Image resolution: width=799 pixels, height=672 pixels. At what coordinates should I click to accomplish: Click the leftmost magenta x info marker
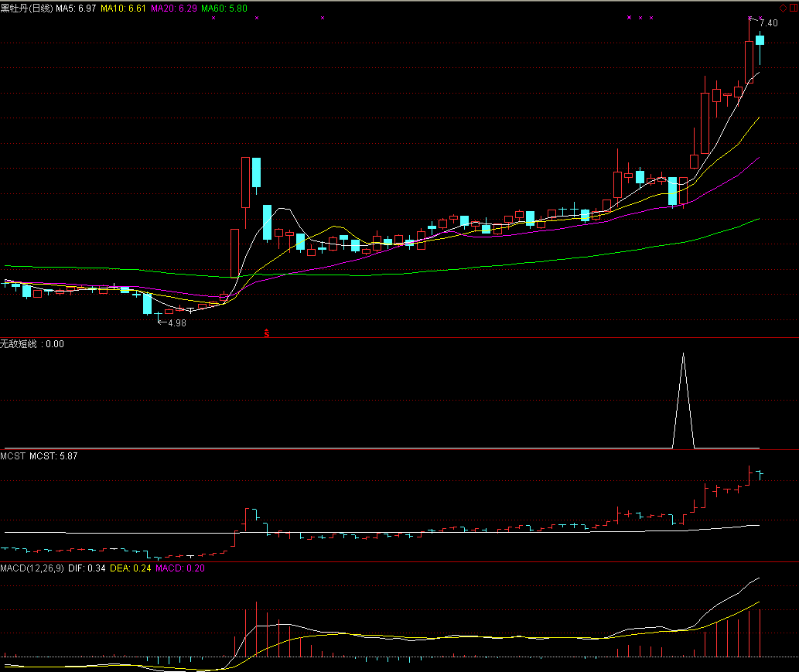213,18
